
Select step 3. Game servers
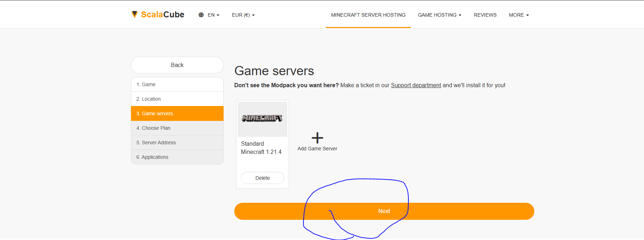(x=177, y=113)
